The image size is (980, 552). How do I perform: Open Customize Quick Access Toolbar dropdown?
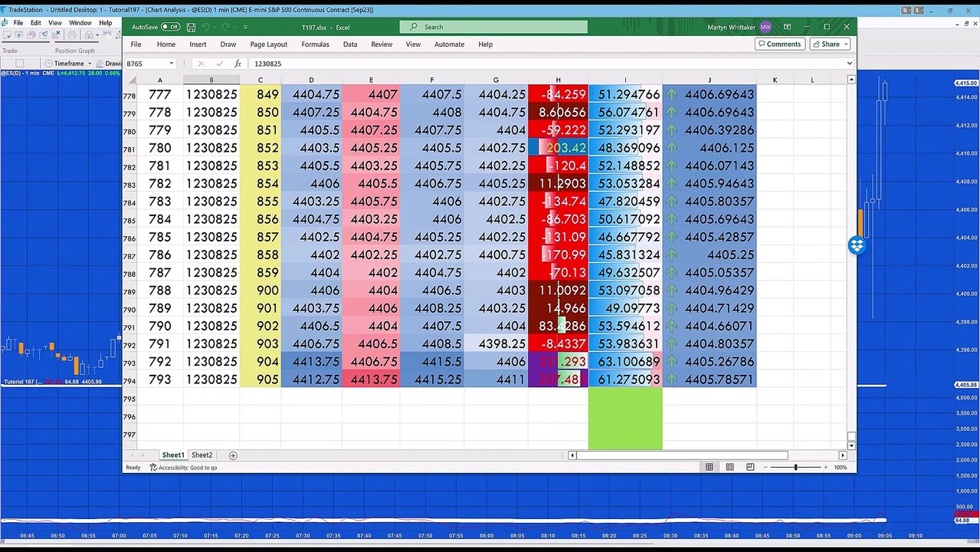pyautogui.click(x=246, y=27)
